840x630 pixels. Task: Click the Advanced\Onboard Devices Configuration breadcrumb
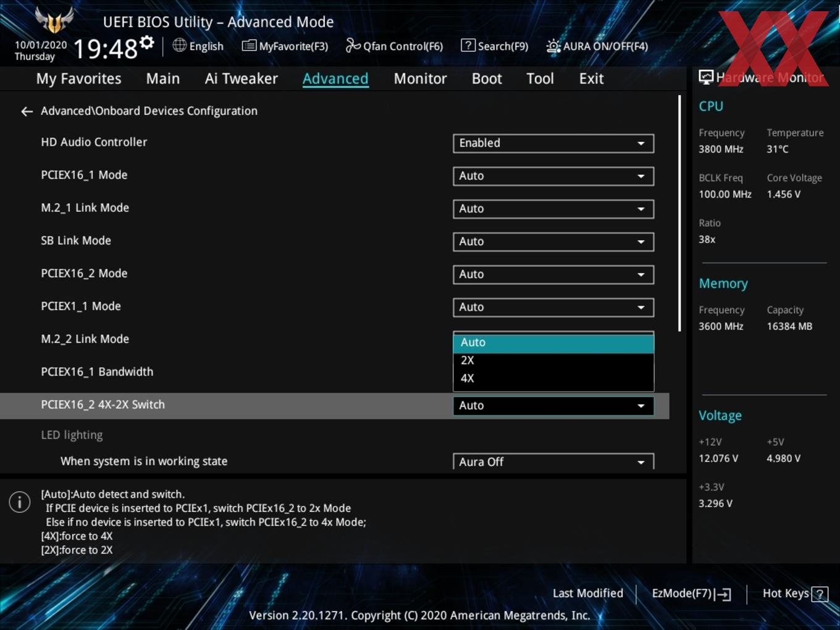[x=149, y=111]
